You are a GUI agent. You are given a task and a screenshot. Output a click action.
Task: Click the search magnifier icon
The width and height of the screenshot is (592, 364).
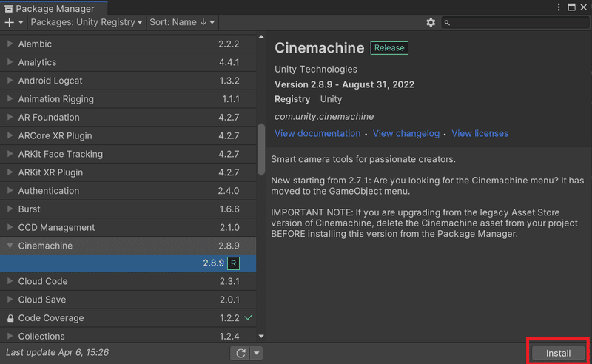click(447, 23)
